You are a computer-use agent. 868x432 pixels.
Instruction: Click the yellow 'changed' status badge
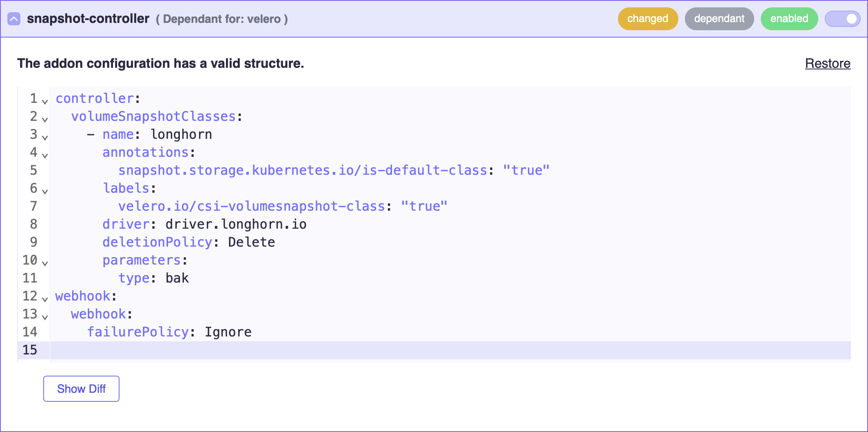[647, 19]
